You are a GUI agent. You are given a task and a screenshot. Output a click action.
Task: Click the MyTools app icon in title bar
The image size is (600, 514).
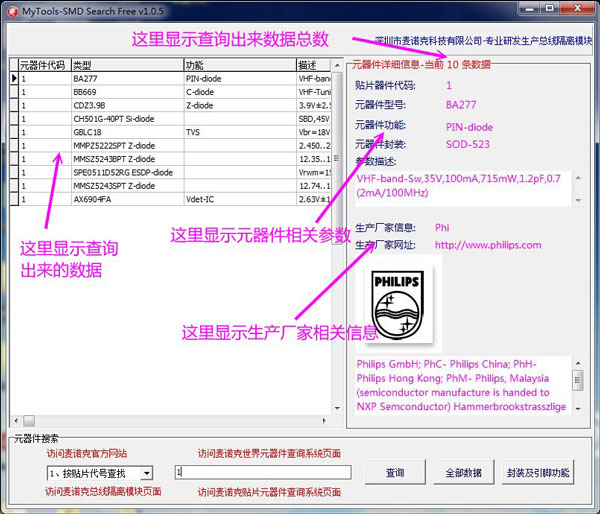click(x=13, y=12)
